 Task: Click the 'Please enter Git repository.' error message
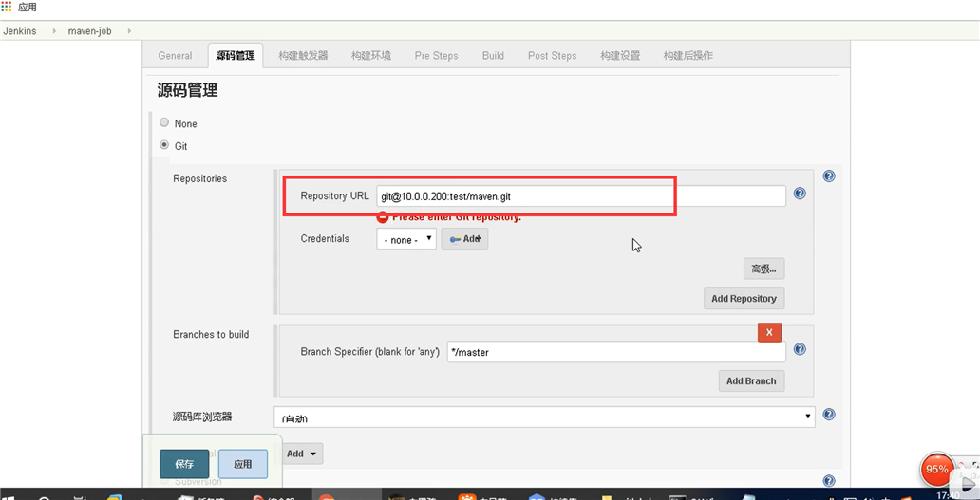pos(456,217)
